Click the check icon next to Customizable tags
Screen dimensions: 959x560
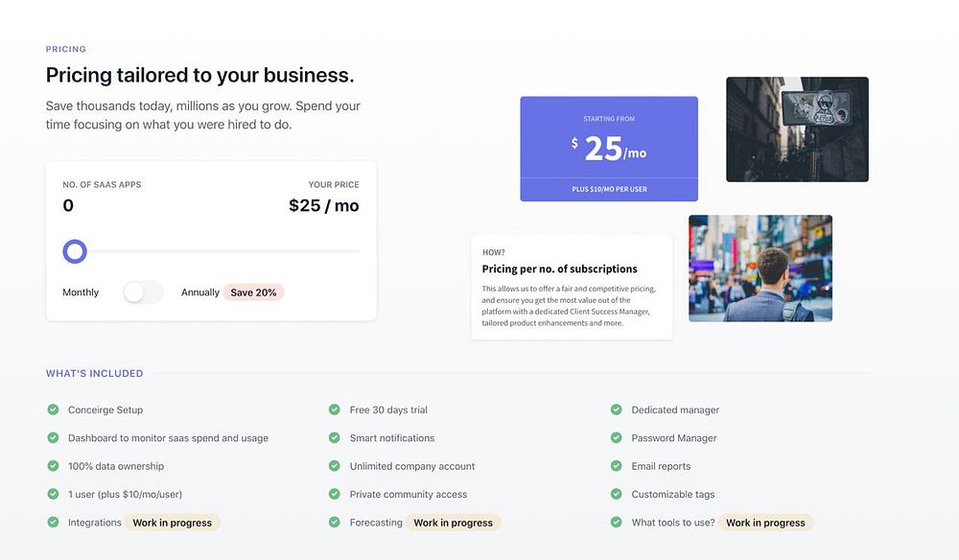(617, 494)
